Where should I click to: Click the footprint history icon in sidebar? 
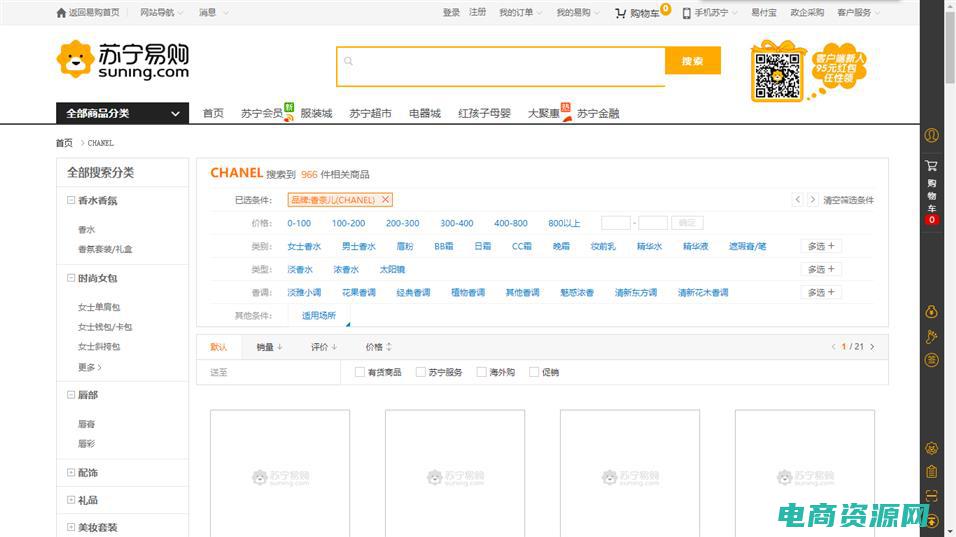(x=931, y=336)
